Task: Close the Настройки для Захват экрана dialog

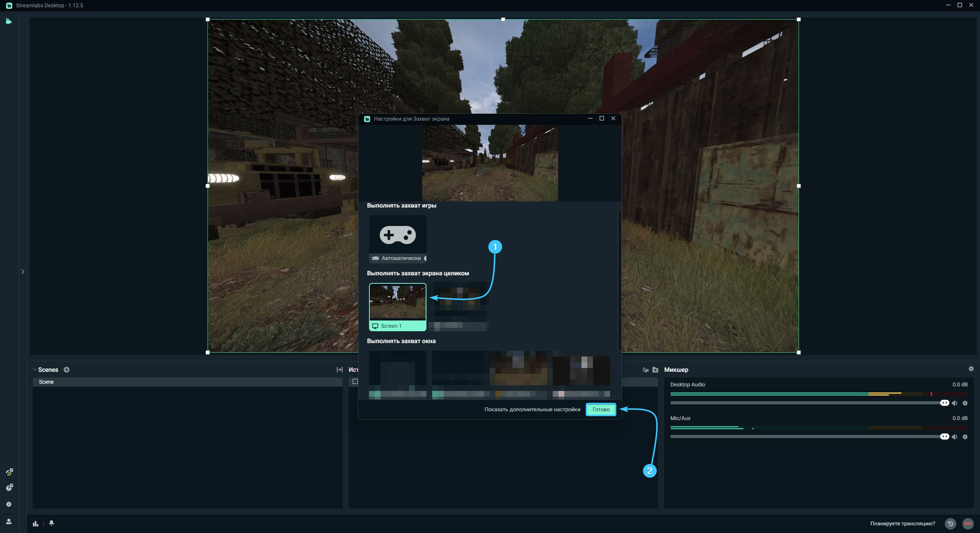Action: [x=613, y=118]
